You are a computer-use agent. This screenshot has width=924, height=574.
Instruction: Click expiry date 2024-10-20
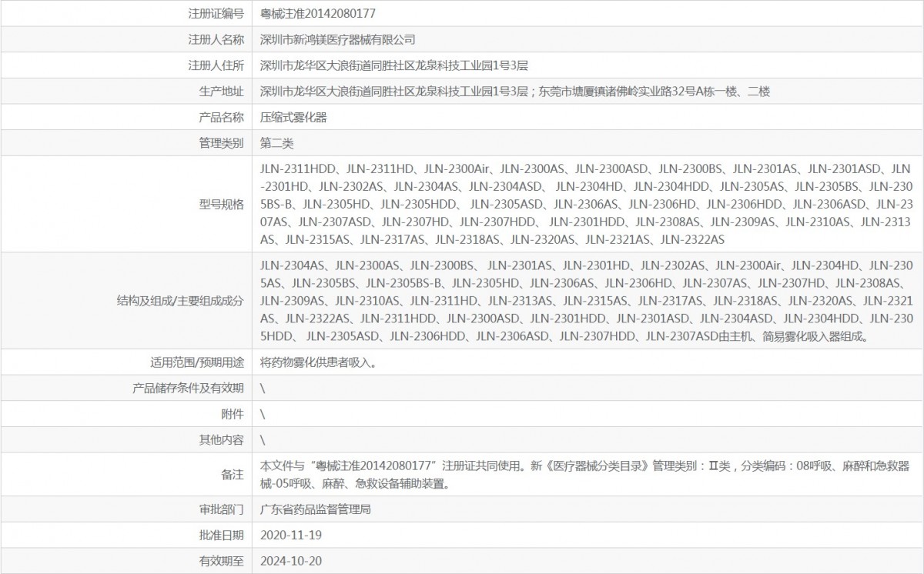tap(291, 561)
